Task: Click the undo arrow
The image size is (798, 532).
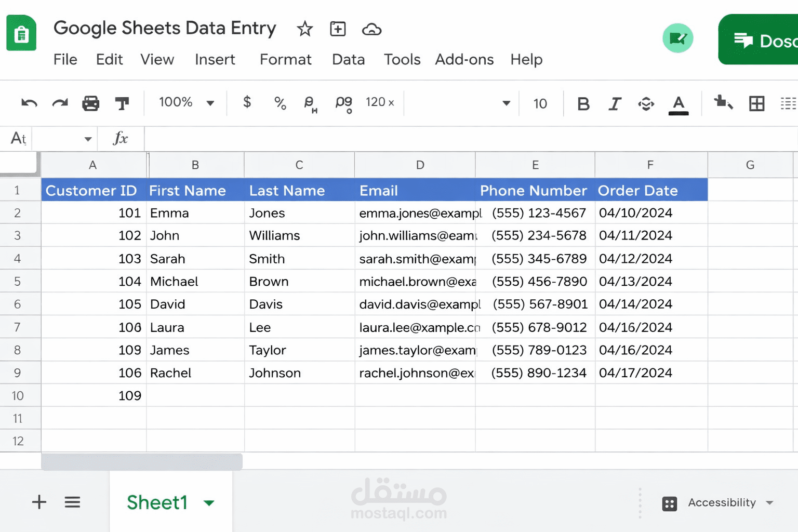Action: (29, 103)
